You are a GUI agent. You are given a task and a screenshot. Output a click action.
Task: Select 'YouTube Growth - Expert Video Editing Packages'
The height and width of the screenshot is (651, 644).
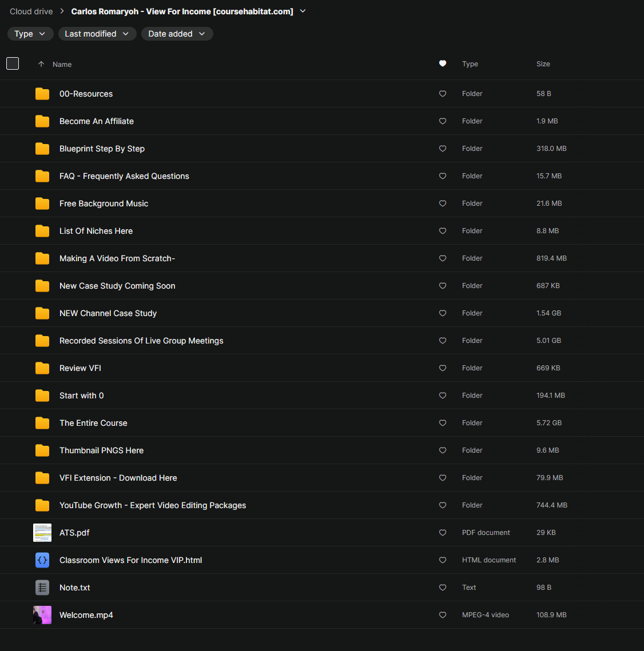click(153, 505)
